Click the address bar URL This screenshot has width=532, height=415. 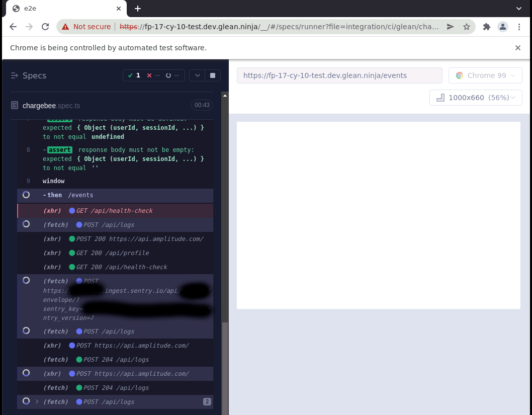pos(279,27)
